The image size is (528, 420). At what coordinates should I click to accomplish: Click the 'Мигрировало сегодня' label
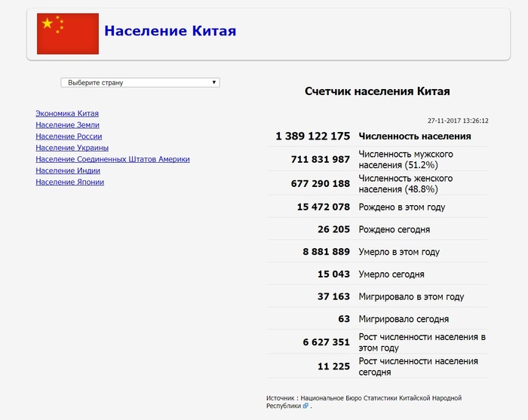404,319
